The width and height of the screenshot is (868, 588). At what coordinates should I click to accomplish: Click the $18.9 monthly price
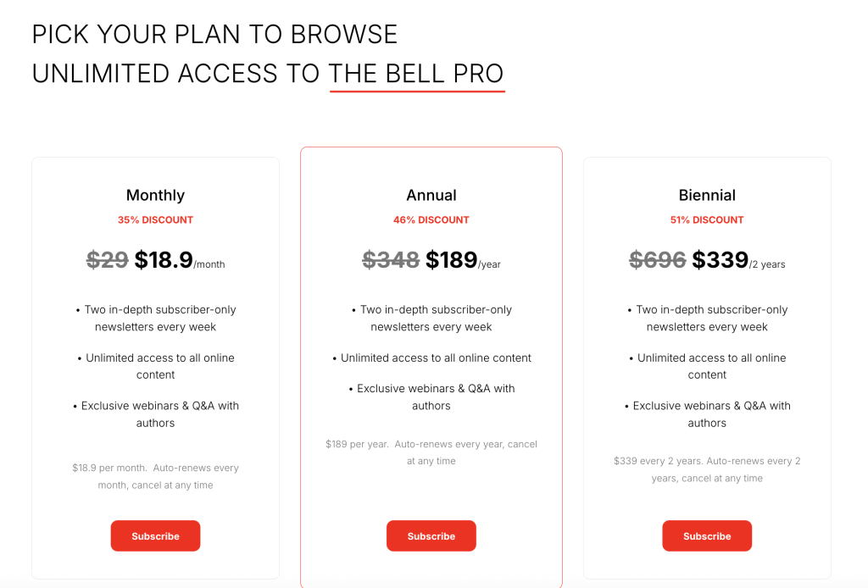(x=164, y=260)
